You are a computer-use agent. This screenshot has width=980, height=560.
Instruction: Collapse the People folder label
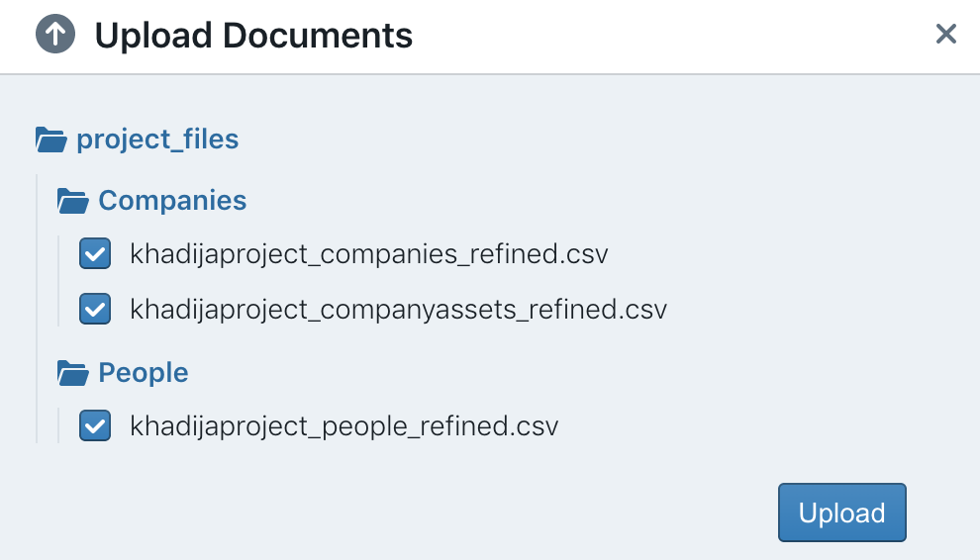144,373
